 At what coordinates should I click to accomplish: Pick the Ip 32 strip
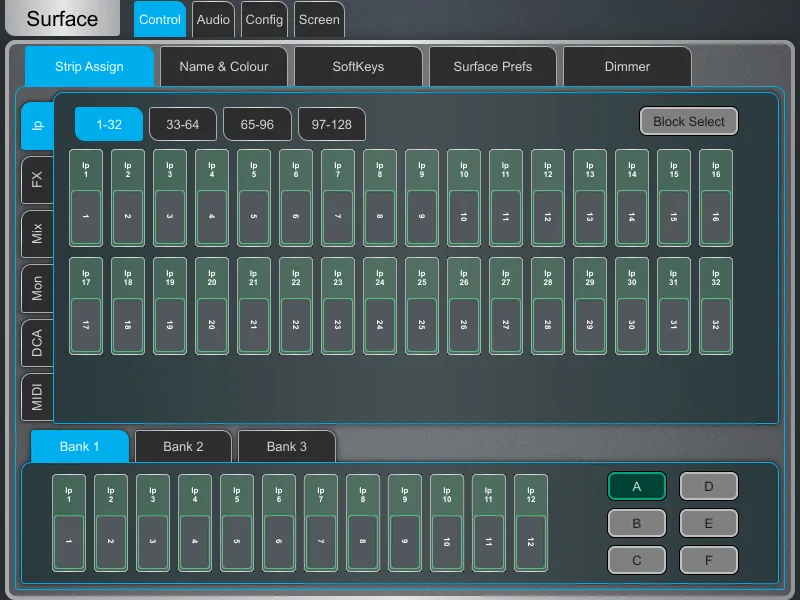716,306
